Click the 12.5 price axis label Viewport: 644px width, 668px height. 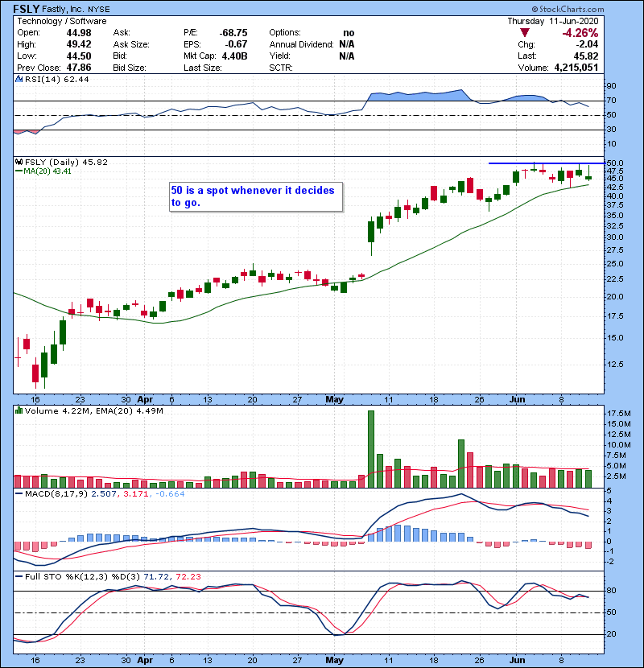[614, 365]
